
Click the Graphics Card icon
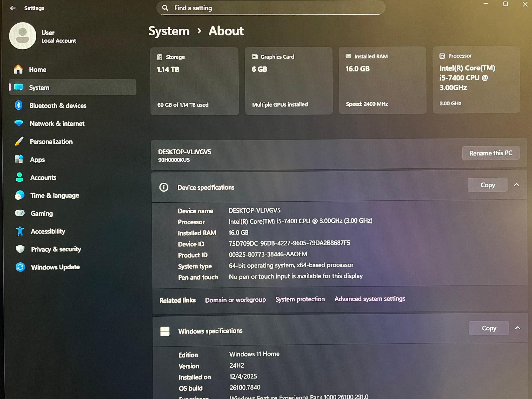(x=255, y=57)
